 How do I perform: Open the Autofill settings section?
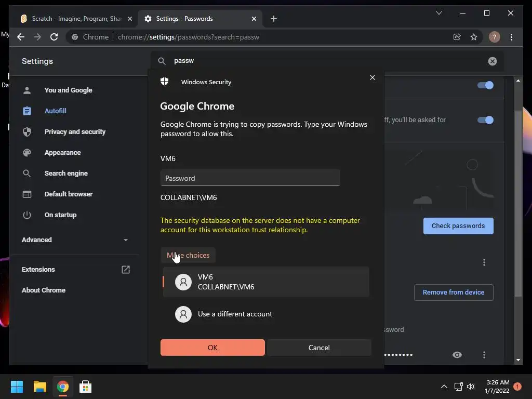click(x=55, y=111)
